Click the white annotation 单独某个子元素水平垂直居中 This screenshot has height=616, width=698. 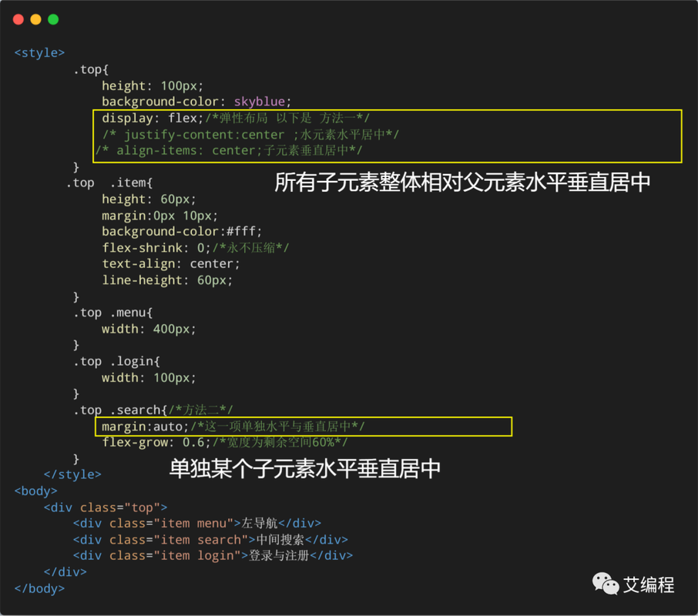click(x=305, y=468)
